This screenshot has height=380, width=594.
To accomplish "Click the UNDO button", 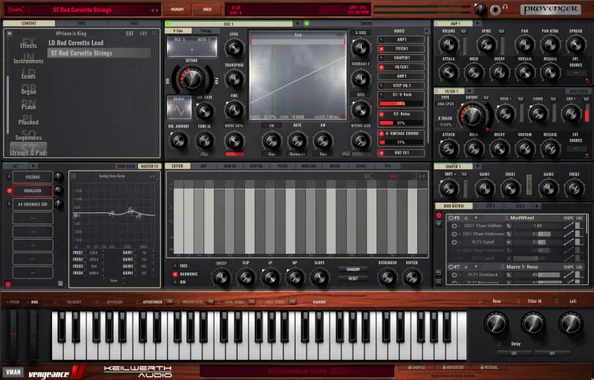I will tap(207, 9).
